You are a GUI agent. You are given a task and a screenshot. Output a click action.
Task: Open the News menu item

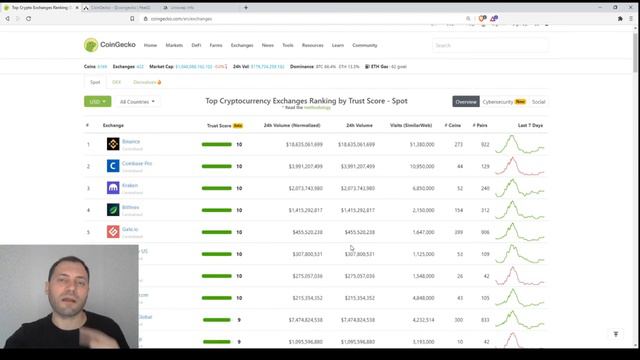(268, 45)
